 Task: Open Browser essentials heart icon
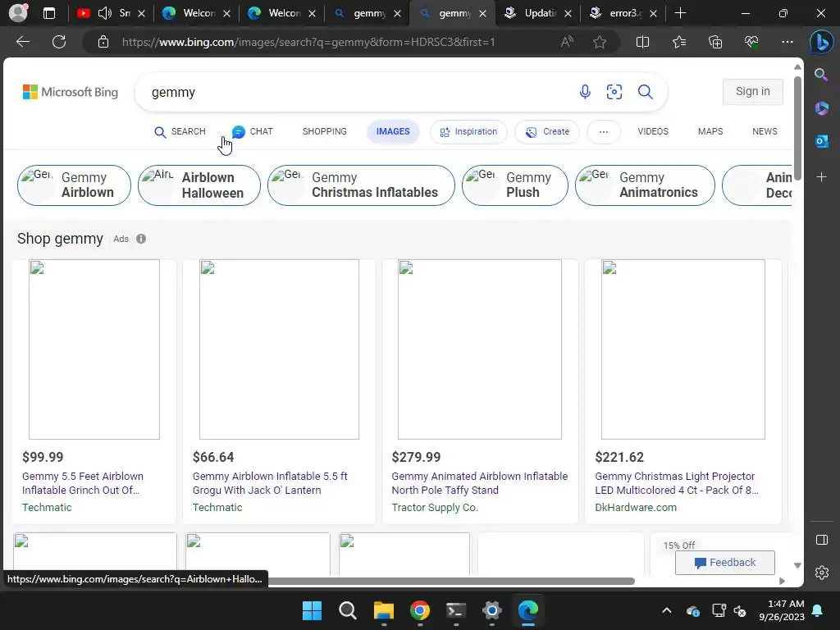(751, 42)
